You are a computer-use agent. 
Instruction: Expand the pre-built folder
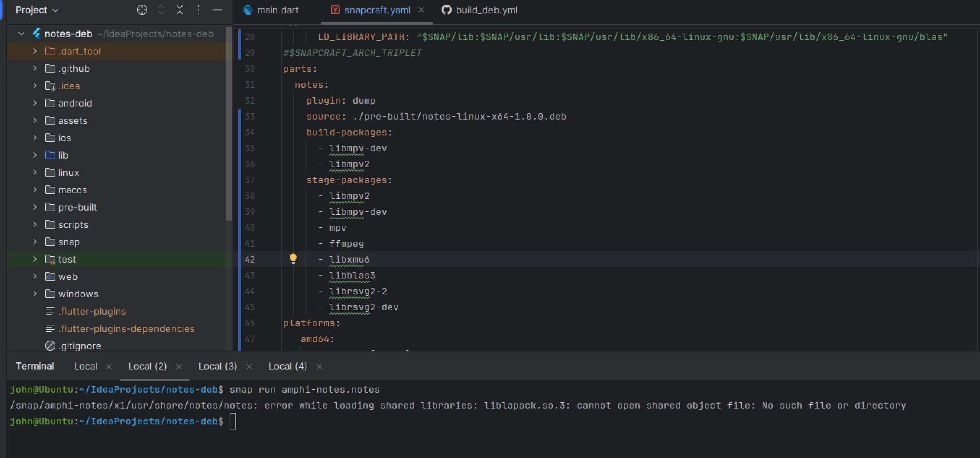(35, 207)
